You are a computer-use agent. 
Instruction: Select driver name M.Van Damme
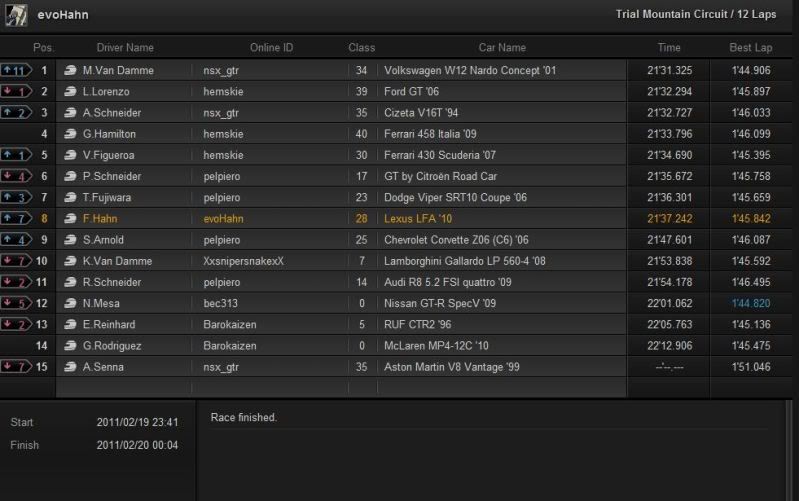(x=118, y=70)
